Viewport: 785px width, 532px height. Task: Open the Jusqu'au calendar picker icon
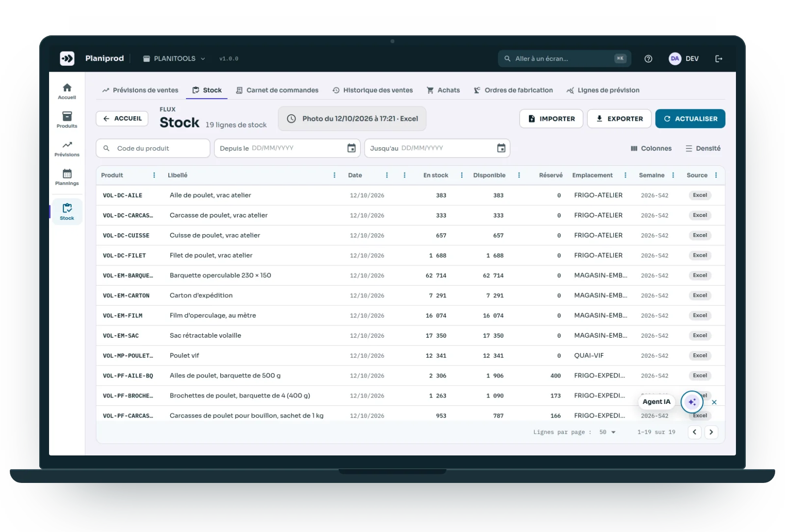coord(501,148)
